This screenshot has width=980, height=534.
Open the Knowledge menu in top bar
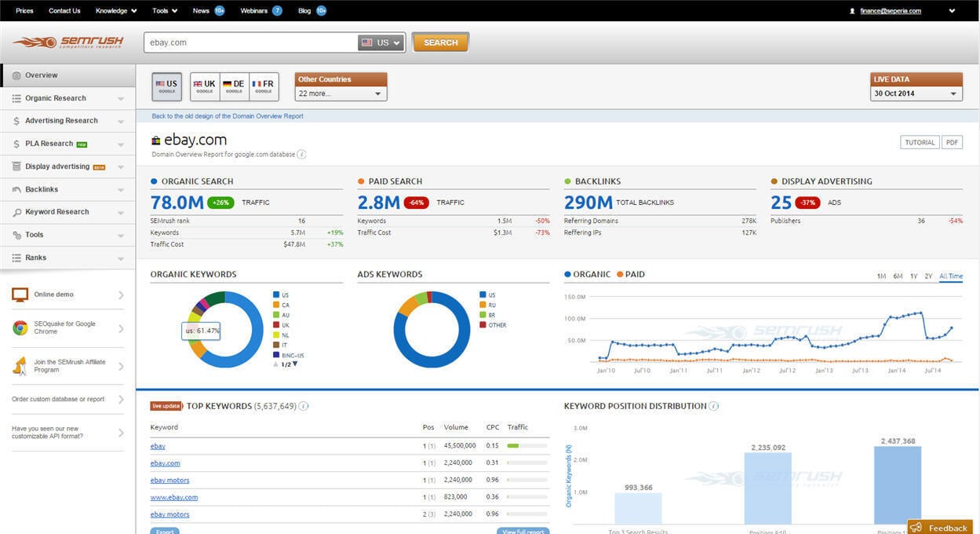coord(116,11)
